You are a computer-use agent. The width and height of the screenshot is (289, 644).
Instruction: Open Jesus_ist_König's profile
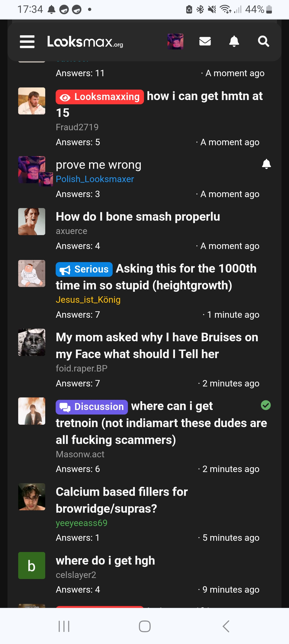(88, 300)
